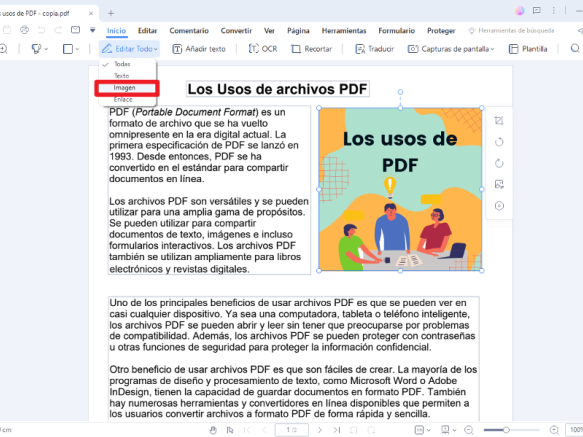This screenshot has height=437, width=583.
Task: Open the Herramientas tab
Action: [344, 30]
